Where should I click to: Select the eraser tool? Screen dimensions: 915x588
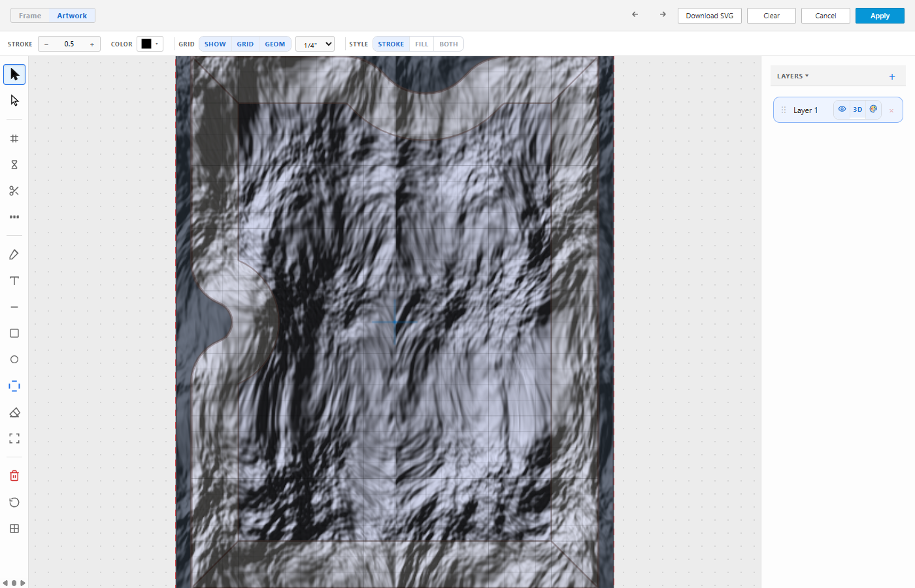(14, 412)
